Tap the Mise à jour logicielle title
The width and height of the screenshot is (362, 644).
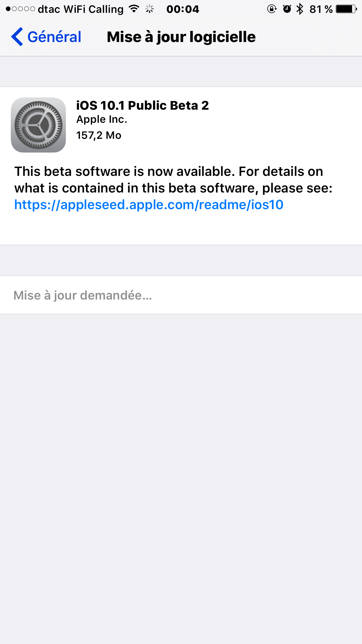(x=181, y=37)
